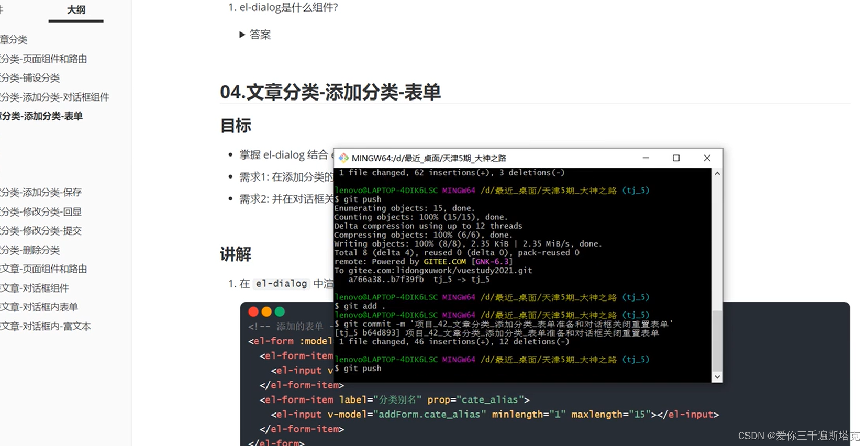Click bullet 需求2: 并在对话框关
The height and width of the screenshot is (446, 868).
coord(286,199)
